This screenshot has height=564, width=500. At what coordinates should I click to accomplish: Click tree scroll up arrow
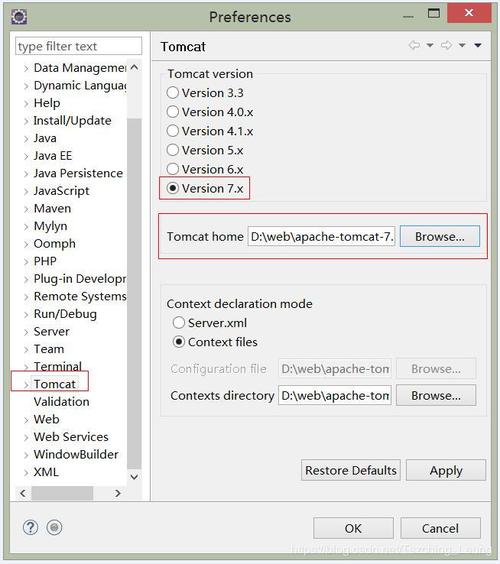point(134,67)
